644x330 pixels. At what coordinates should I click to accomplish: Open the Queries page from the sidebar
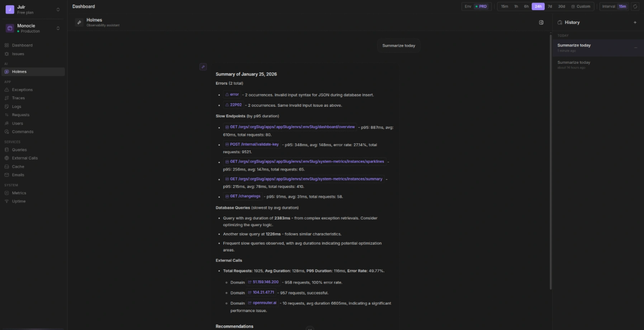(x=19, y=150)
